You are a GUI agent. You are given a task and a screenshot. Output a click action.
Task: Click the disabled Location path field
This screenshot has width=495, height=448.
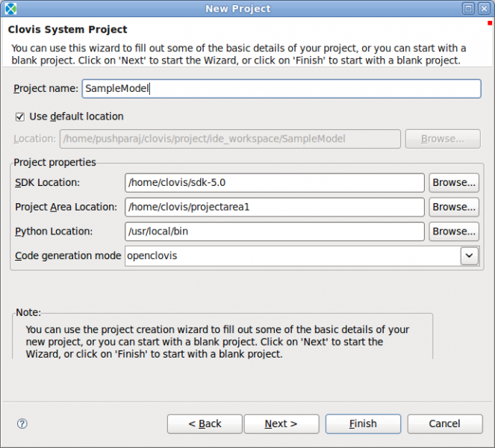point(230,139)
